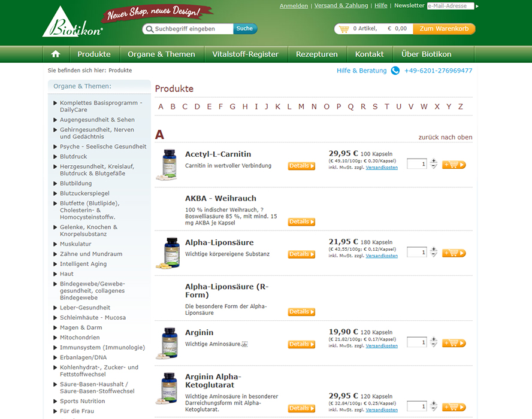
Task: Open the Blutzuckerspiegel category
Action: point(85,193)
